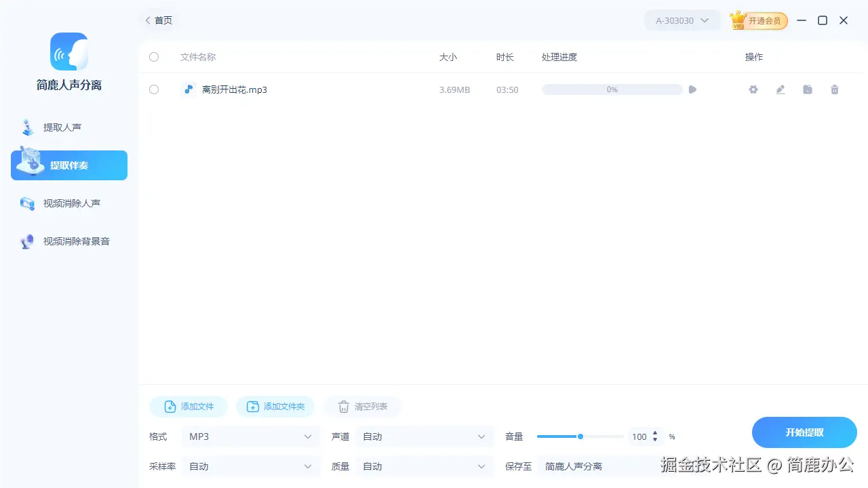Switch to 提取人声 in sidebar
The height and width of the screenshot is (488, 868).
click(x=69, y=127)
